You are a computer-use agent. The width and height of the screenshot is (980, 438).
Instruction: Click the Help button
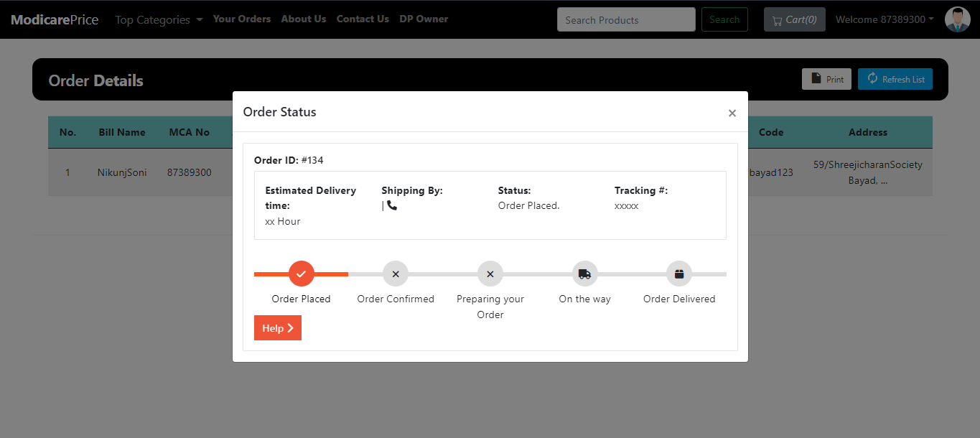coord(278,327)
